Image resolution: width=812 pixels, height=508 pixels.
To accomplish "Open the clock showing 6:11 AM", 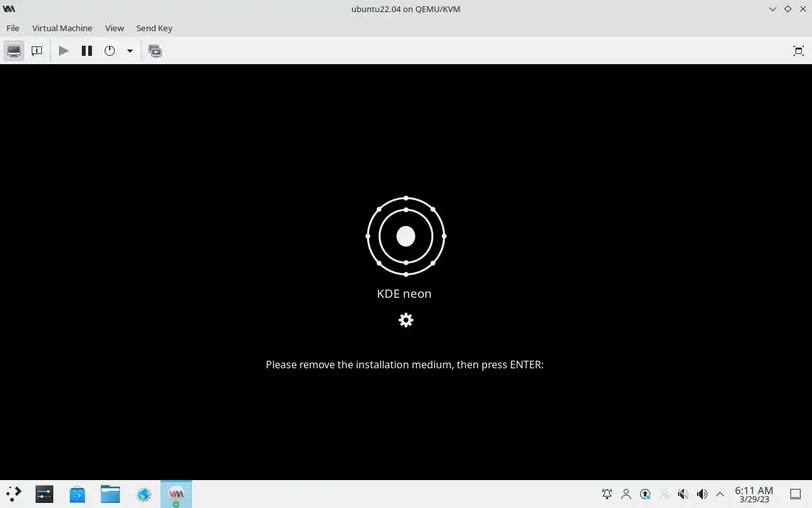I will click(x=754, y=494).
